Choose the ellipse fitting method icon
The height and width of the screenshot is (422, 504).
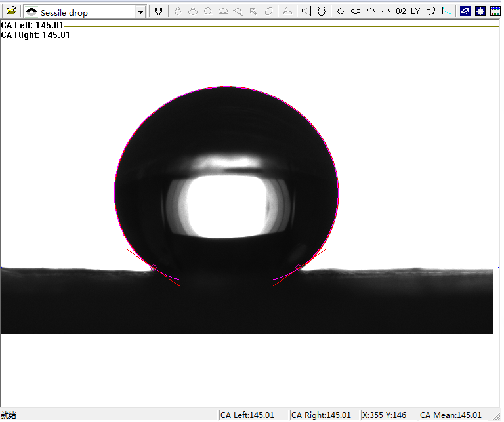point(356,11)
